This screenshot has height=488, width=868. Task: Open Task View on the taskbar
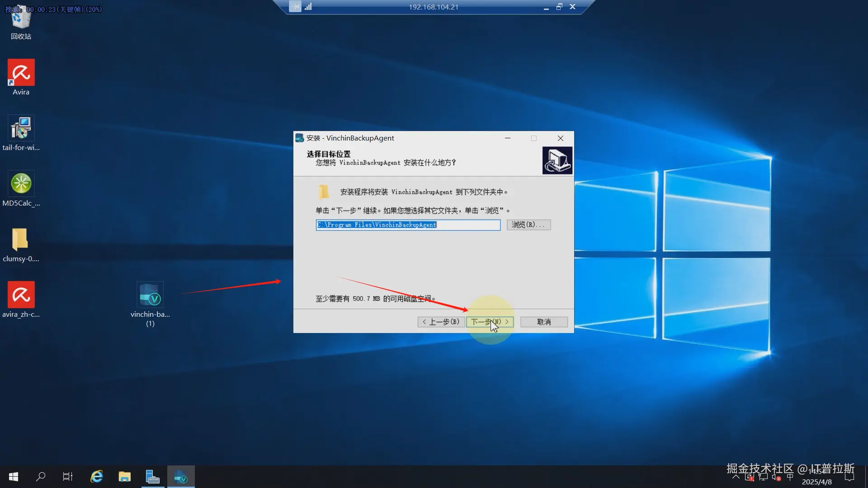tap(68, 477)
